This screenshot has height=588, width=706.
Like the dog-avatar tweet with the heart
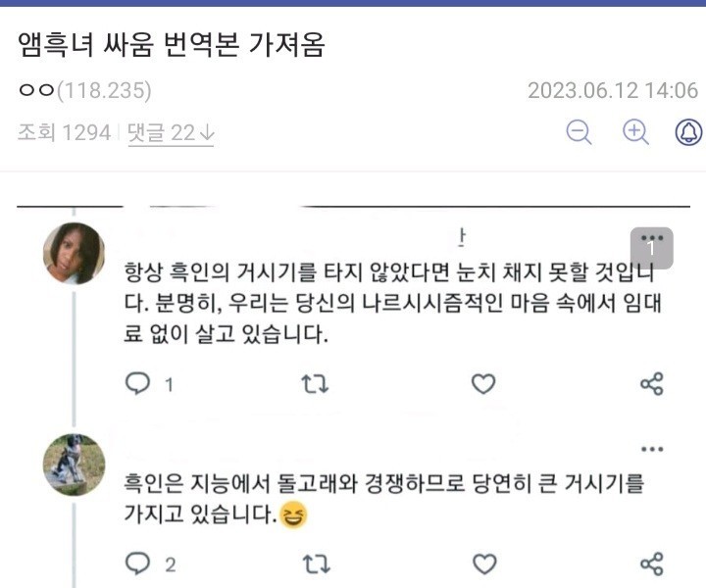click(x=483, y=563)
